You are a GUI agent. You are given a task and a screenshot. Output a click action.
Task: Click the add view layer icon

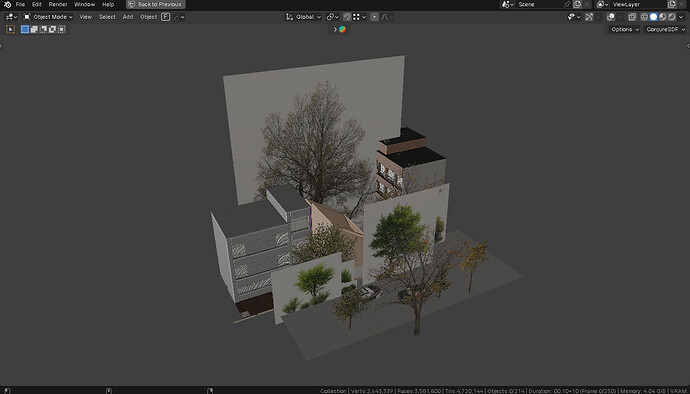pos(672,4)
